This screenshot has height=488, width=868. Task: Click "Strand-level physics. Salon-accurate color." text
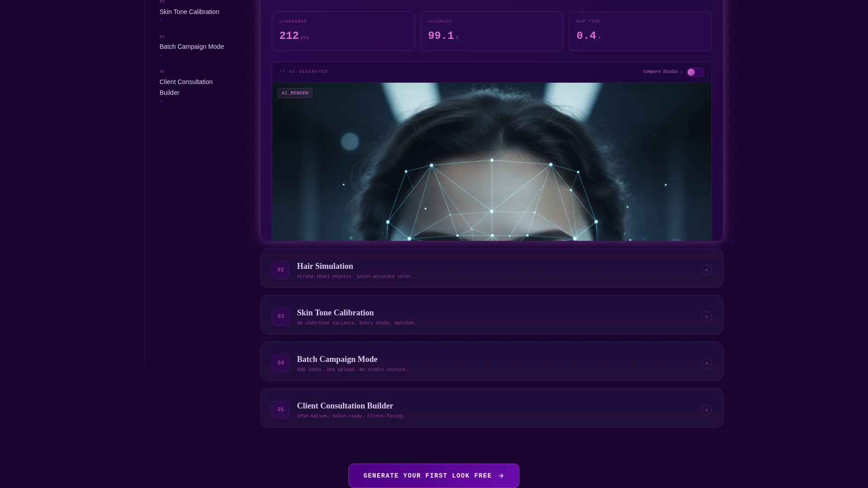tap(355, 277)
